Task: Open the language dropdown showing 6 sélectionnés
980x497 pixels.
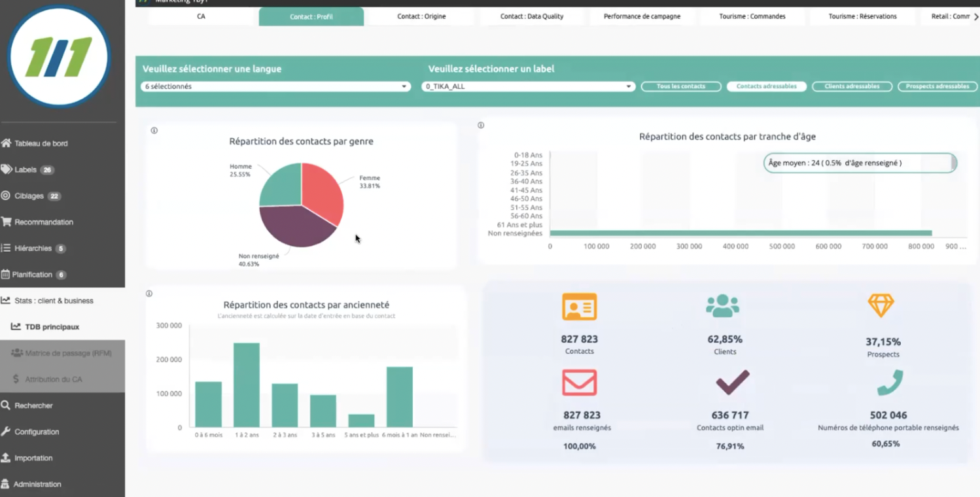Action: [x=275, y=86]
